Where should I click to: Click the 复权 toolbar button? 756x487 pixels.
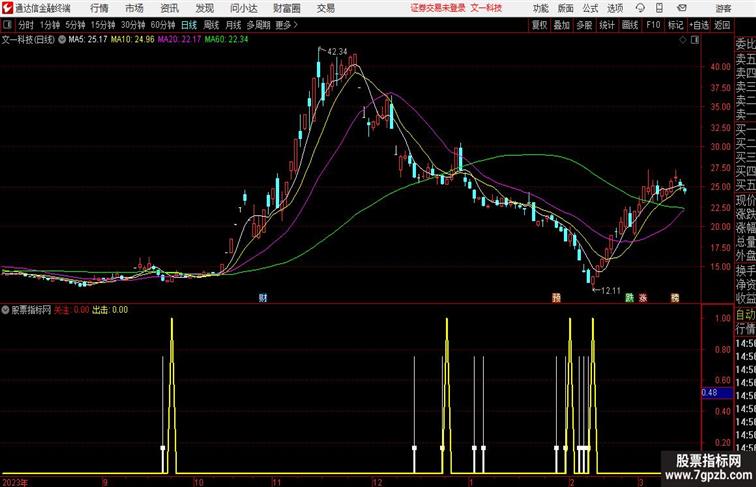tap(539, 25)
